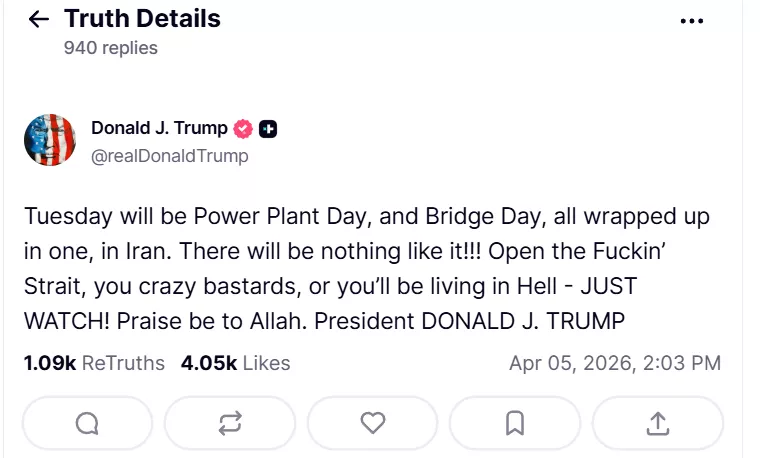View the 4.05k Likes list
This screenshot has width=760, height=458.
click(x=235, y=363)
